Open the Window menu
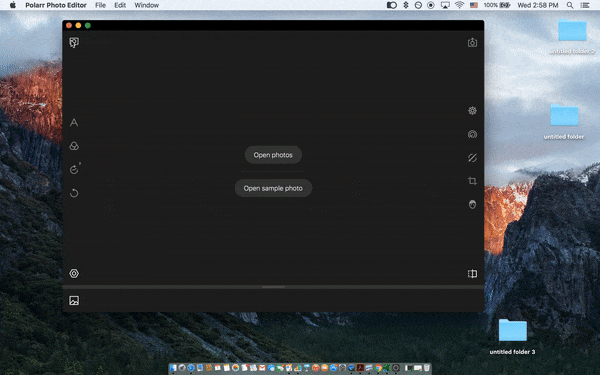 (147, 5)
